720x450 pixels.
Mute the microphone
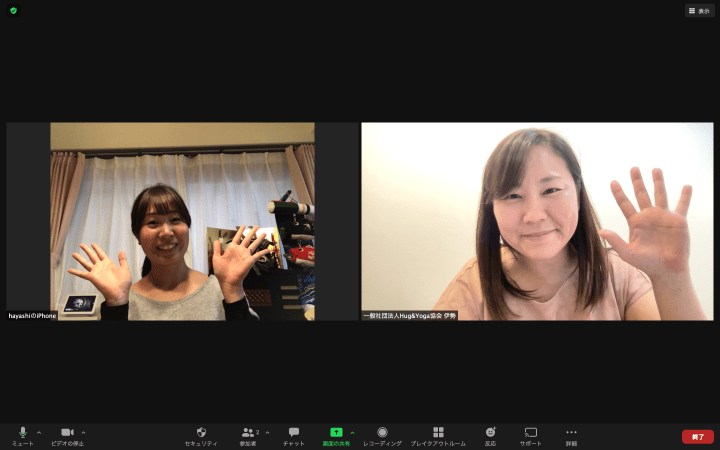(x=22, y=435)
